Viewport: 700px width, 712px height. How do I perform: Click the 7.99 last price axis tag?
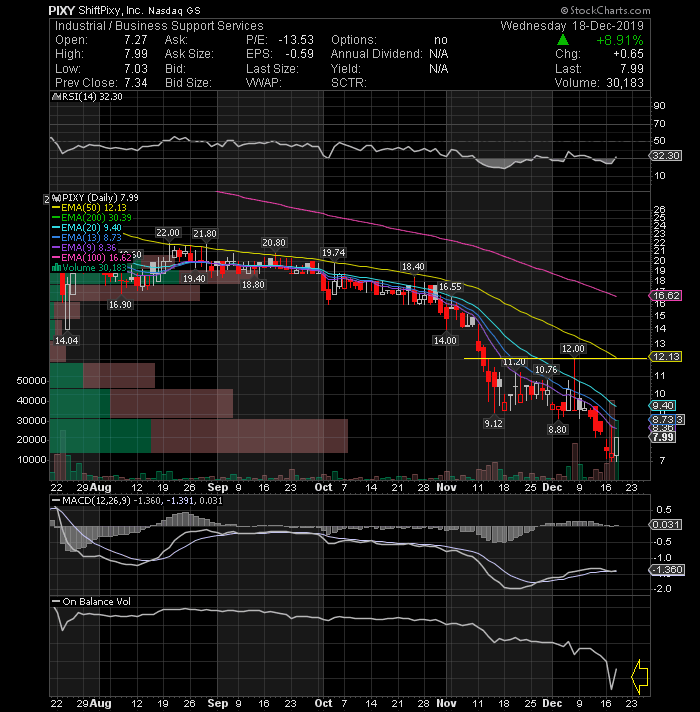pos(663,437)
